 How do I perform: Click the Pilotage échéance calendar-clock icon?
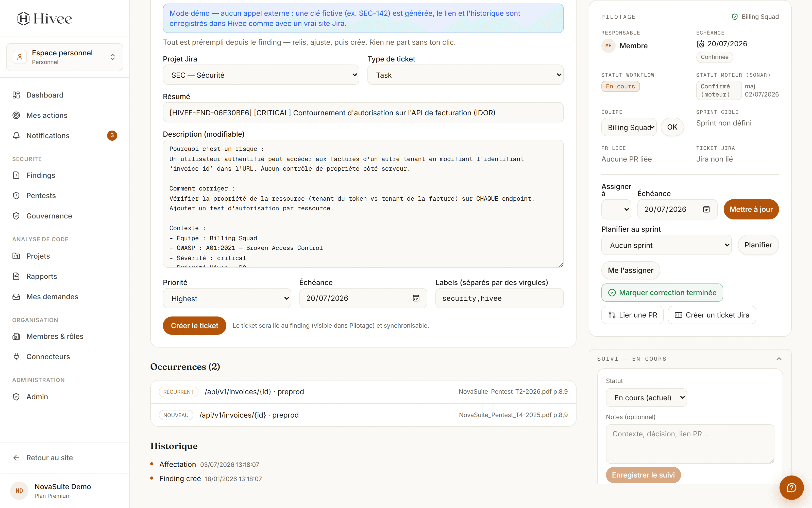click(x=700, y=44)
